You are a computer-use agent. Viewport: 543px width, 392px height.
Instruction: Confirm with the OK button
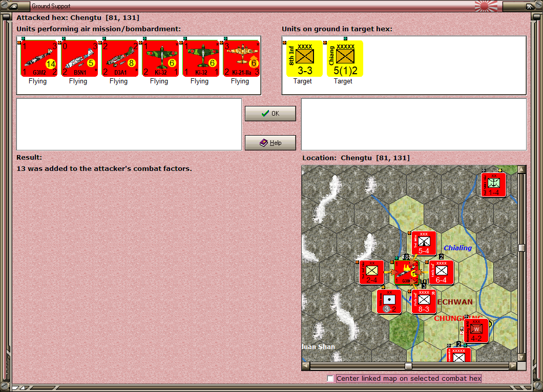270,114
